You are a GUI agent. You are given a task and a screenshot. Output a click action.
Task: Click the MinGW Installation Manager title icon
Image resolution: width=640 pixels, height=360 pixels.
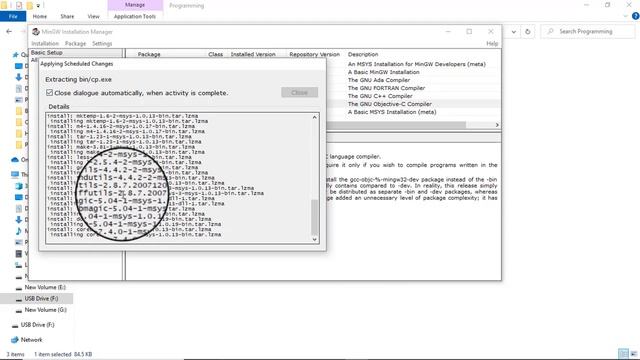coord(36,31)
